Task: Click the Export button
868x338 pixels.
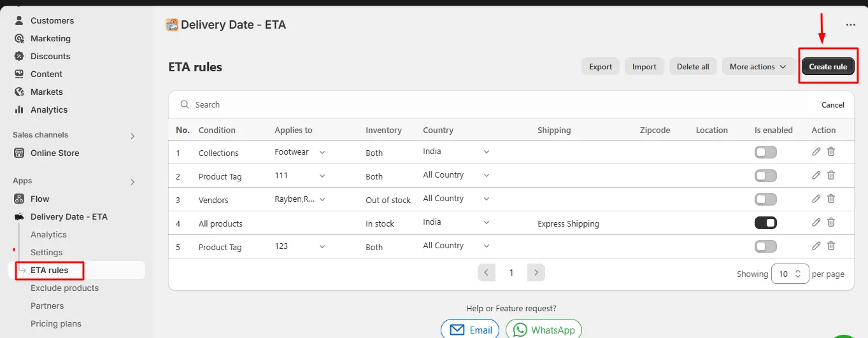Action: tap(601, 67)
